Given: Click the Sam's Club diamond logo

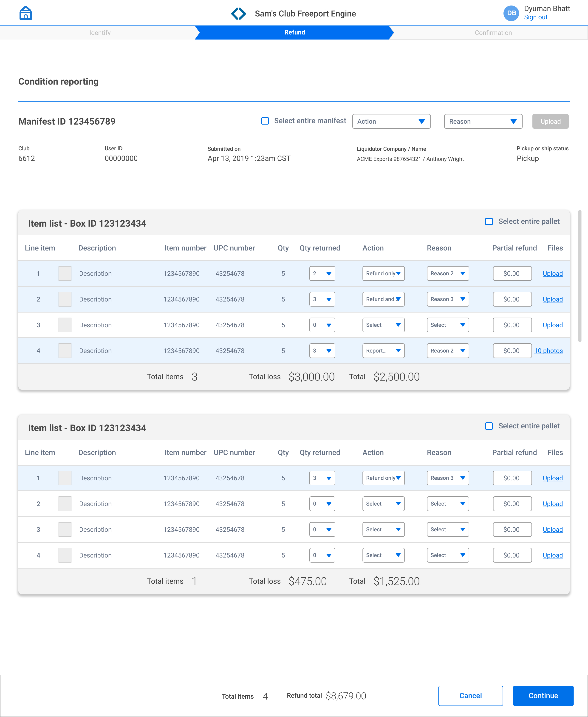Looking at the screenshot, I should click(238, 14).
